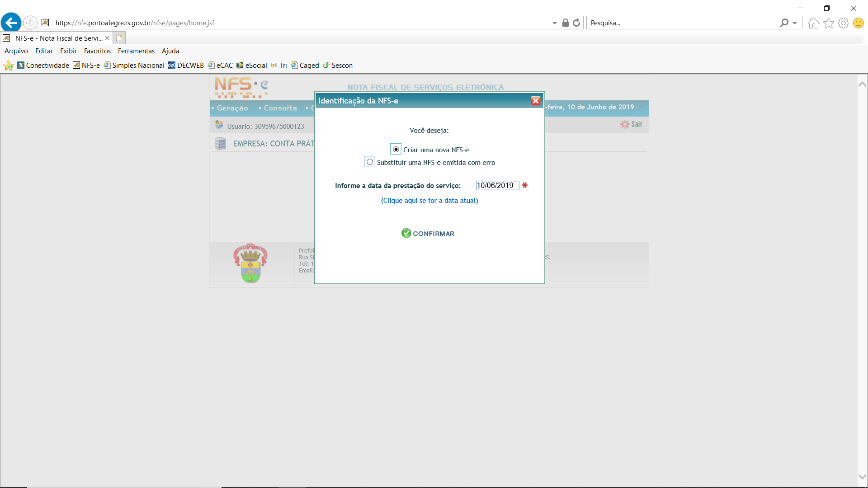
Task: Select Substituir uma NFS-e emitida com erro
Action: click(370, 162)
